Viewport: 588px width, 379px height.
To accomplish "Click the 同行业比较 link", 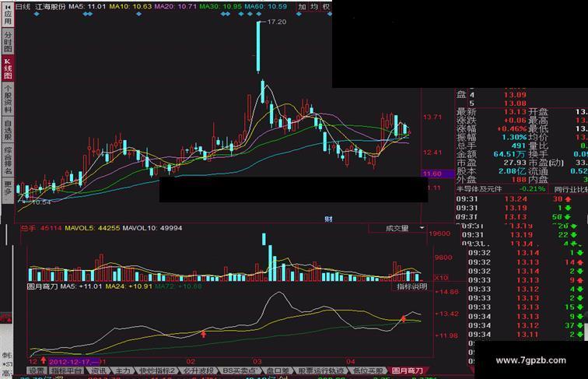I will point(571,189).
